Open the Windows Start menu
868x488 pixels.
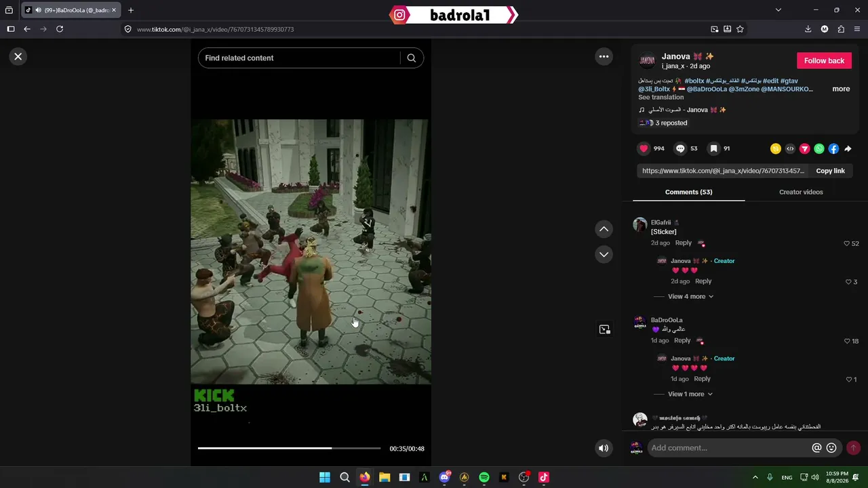click(325, 477)
